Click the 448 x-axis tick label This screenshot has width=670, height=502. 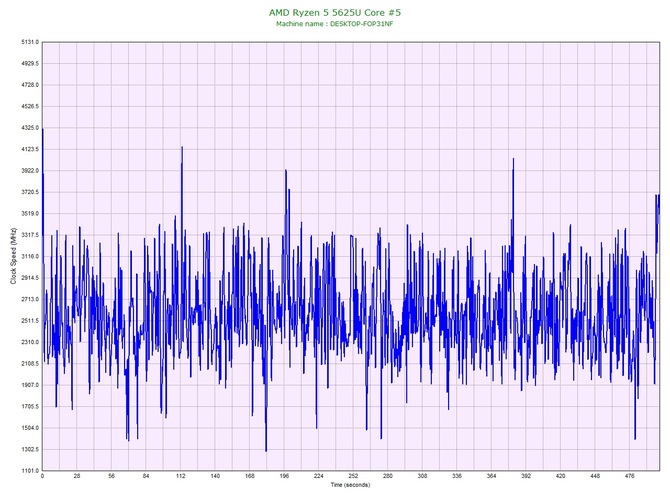pos(595,476)
